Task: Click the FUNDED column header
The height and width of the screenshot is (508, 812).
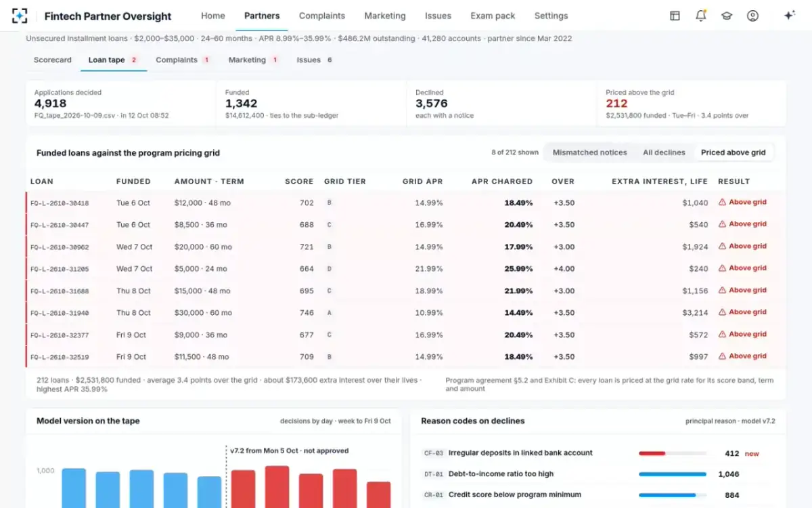Action: (133, 182)
